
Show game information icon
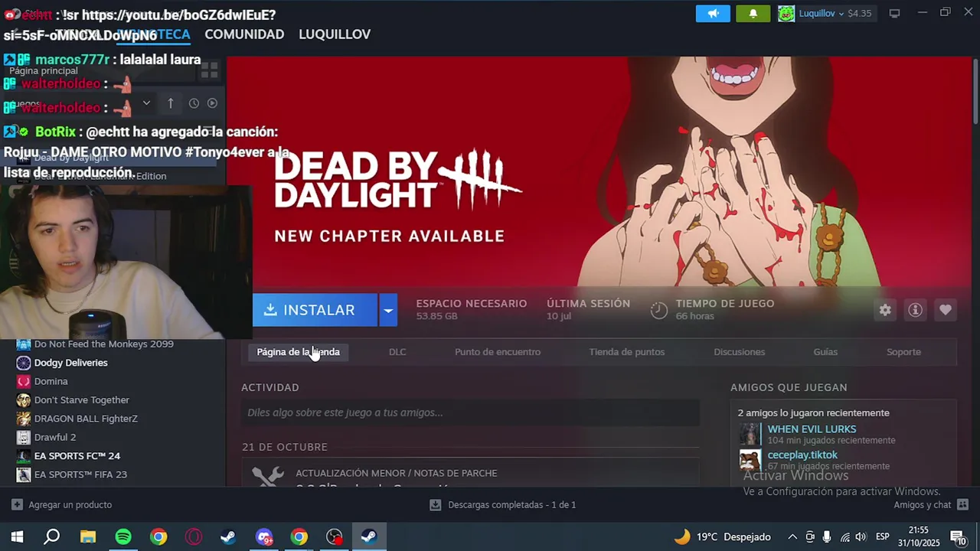(x=915, y=310)
